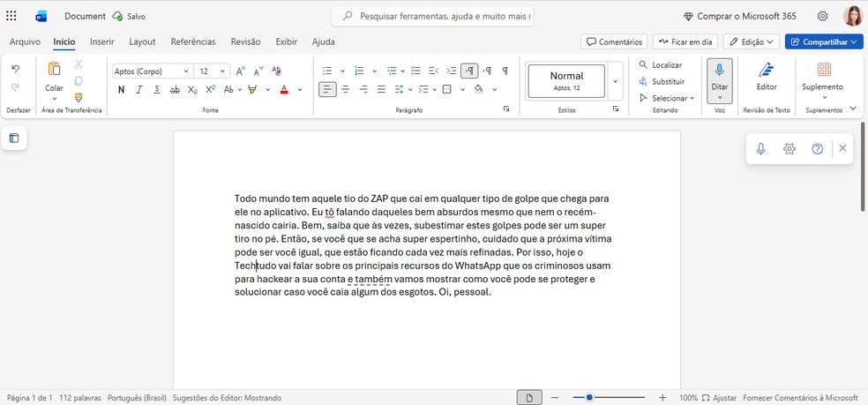
Task: Click the Editor proofing icon
Action: tap(767, 76)
